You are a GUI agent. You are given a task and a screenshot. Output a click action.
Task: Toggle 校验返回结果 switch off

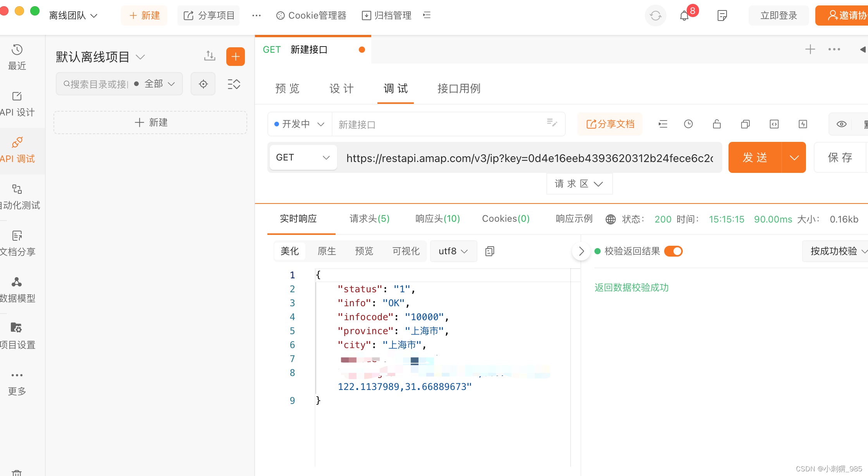[673, 251]
